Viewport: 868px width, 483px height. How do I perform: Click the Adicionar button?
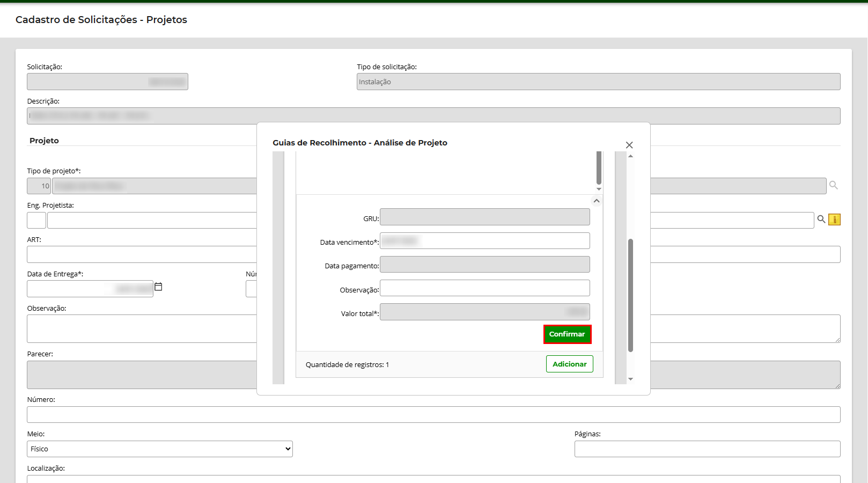pos(569,364)
